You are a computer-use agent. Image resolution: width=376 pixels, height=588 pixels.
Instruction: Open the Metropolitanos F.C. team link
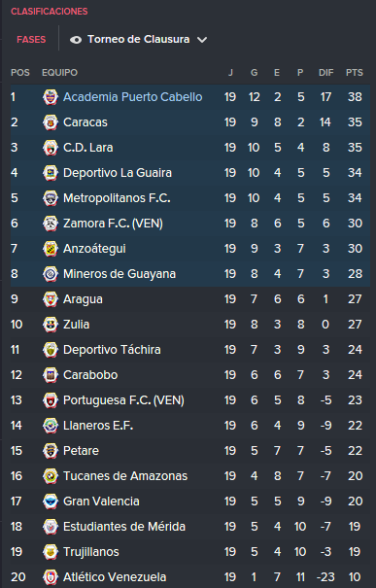117,198
